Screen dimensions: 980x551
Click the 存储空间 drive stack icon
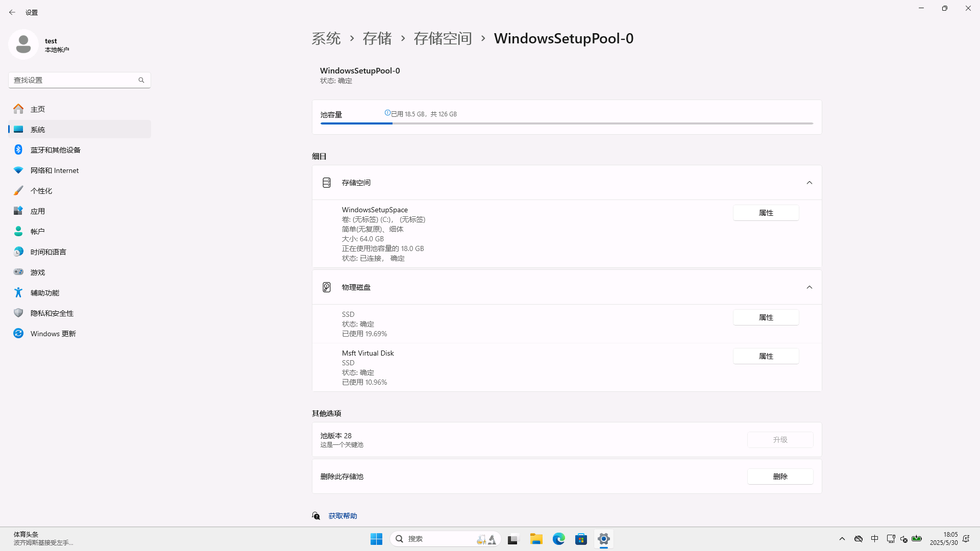(x=327, y=183)
